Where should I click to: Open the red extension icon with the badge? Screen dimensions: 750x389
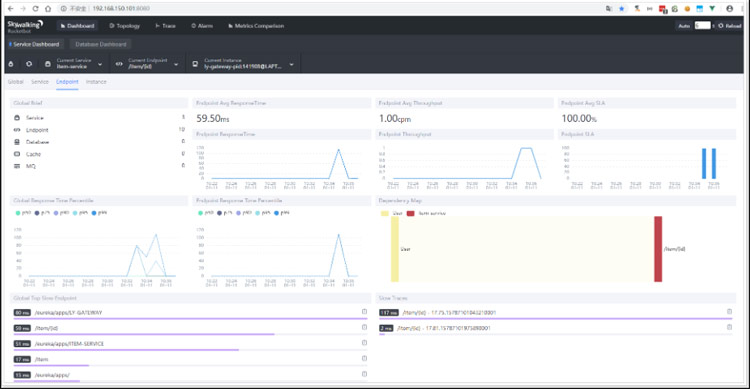[662, 9]
